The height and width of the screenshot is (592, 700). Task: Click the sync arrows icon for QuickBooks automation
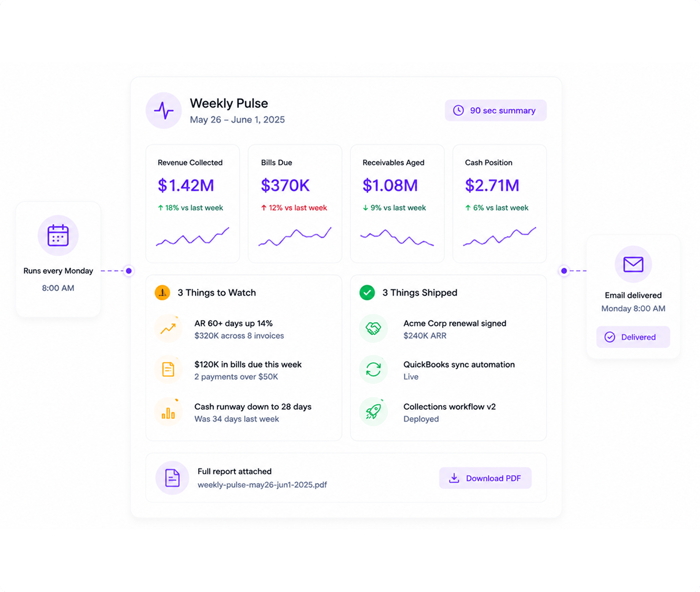(x=373, y=369)
